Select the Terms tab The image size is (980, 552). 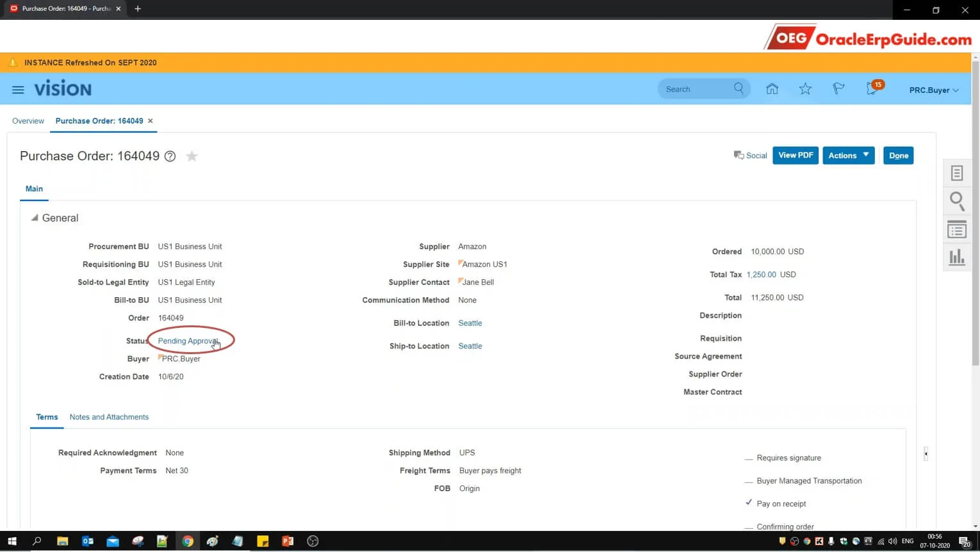(47, 417)
